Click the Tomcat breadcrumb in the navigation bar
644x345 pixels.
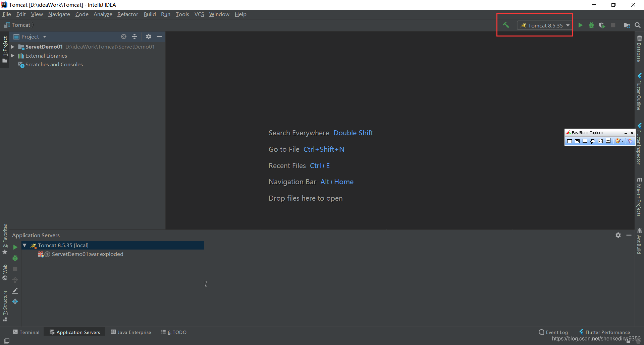point(17,25)
